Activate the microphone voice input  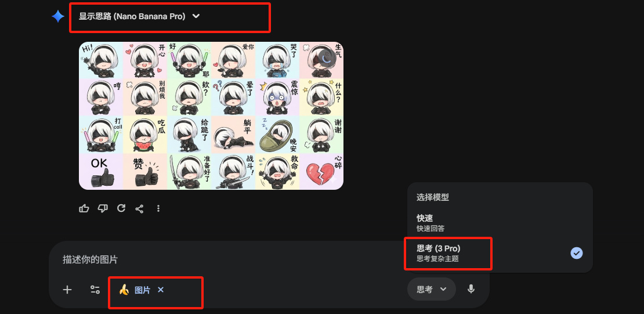pos(471,289)
